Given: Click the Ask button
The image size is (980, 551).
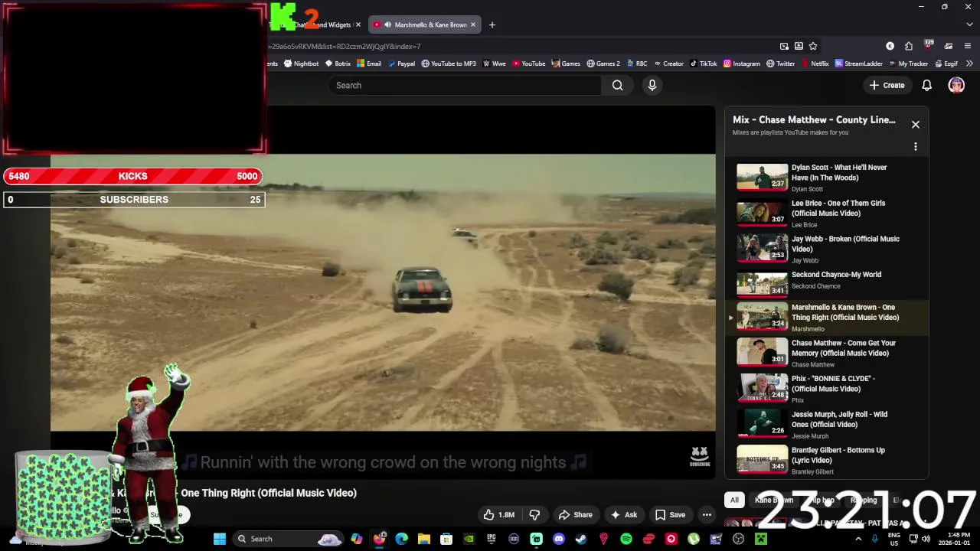Looking at the screenshot, I should (x=623, y=515).
